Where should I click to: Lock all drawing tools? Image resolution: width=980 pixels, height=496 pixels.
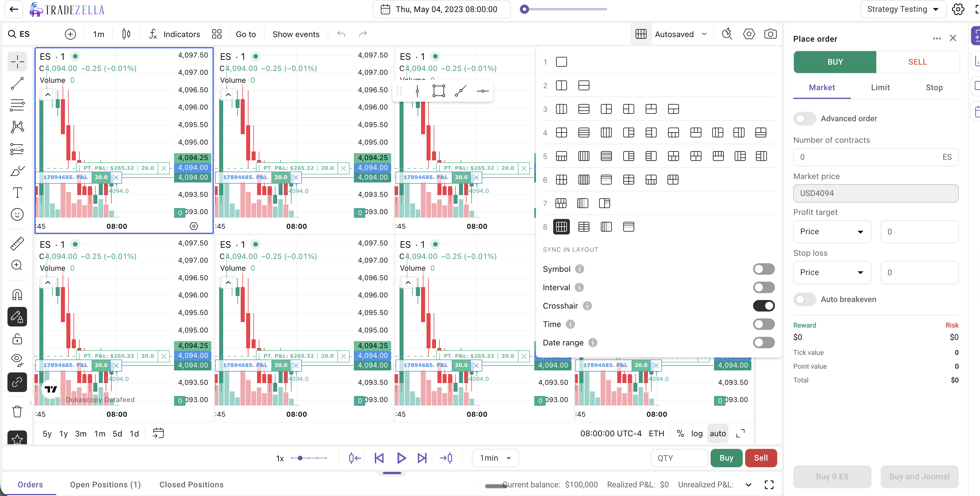click(x=17, y=339)
